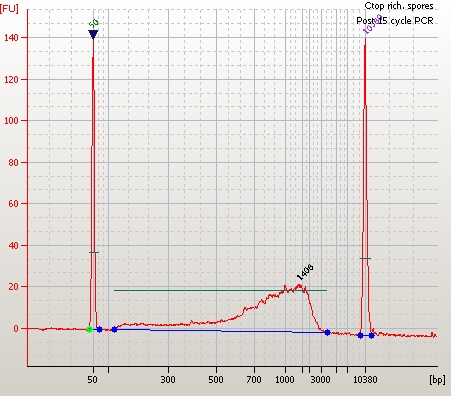Click the 3000 tick label on the x-axis
The height and width of the screenshot is (396, 451).
tap(320, 380)
